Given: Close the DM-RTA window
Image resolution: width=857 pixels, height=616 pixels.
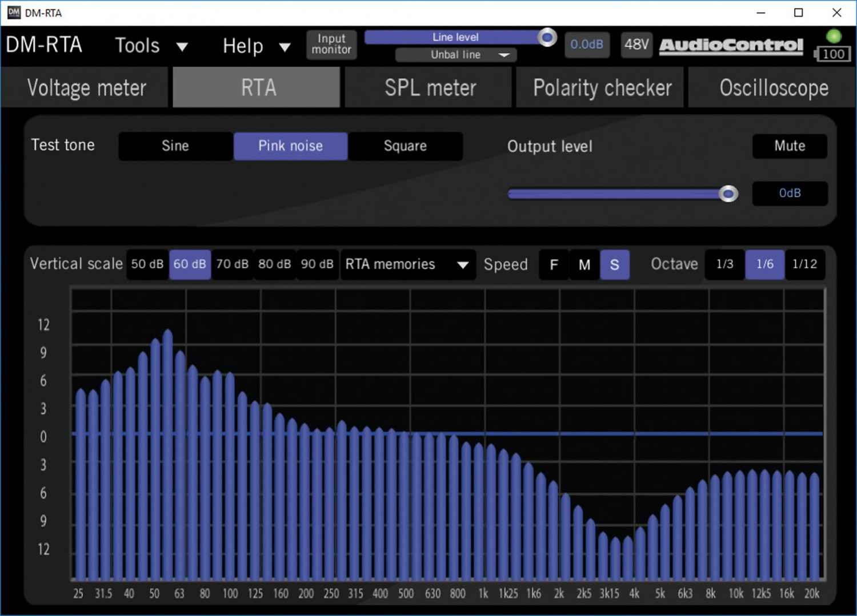Looking at the screenshot, I should [x=836, y=13].
